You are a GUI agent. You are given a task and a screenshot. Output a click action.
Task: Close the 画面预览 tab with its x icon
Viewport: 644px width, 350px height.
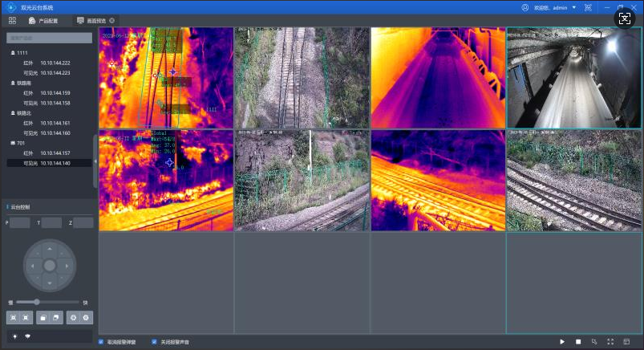[111, 21]
